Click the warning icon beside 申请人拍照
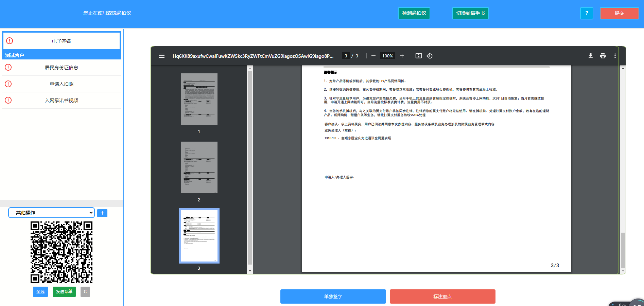 [x=8, y=84]
